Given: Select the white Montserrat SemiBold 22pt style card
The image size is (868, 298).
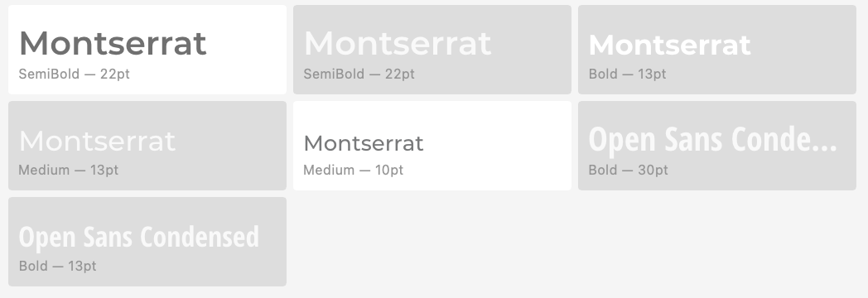Looking at the screenshot, I should 147,50.
